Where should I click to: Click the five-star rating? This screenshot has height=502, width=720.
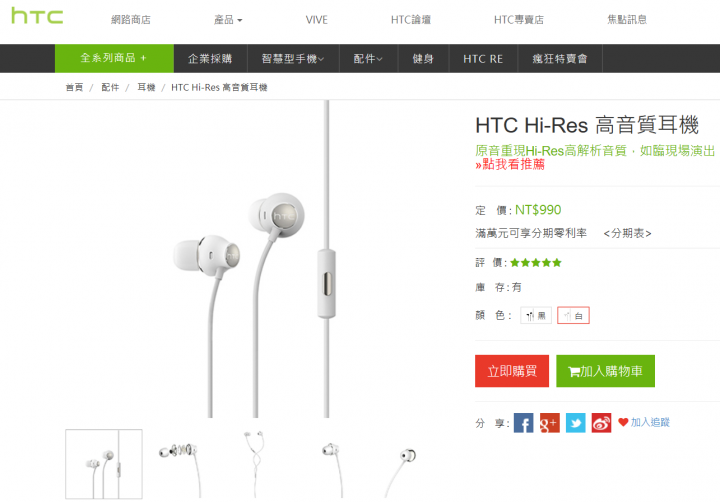[536, 263]
